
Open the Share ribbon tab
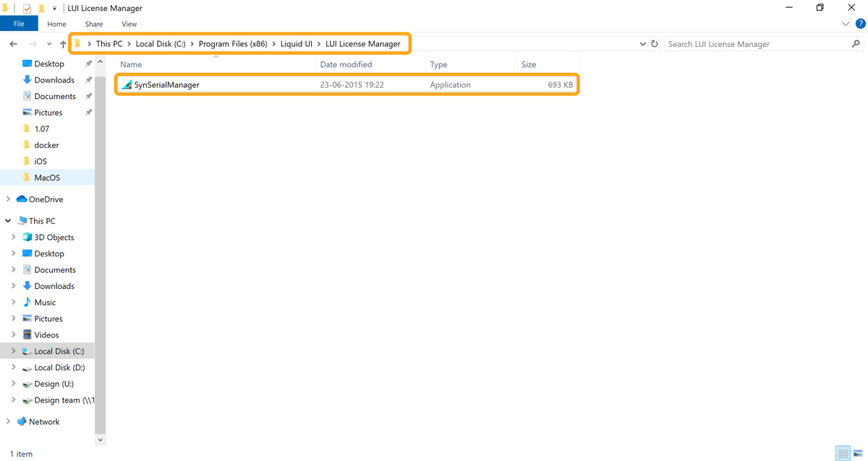[x=94, y=24]
